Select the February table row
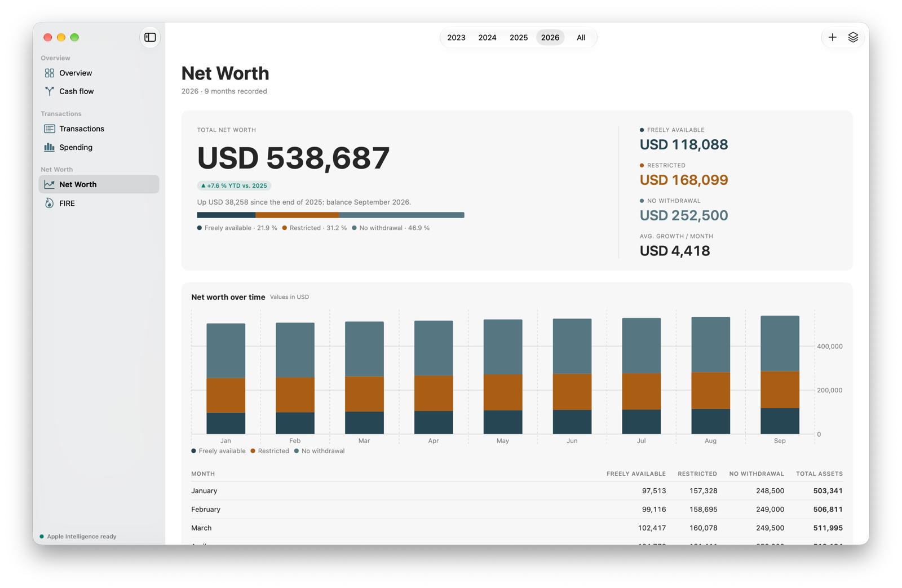 pyautogui.click(x=517, y=509)
